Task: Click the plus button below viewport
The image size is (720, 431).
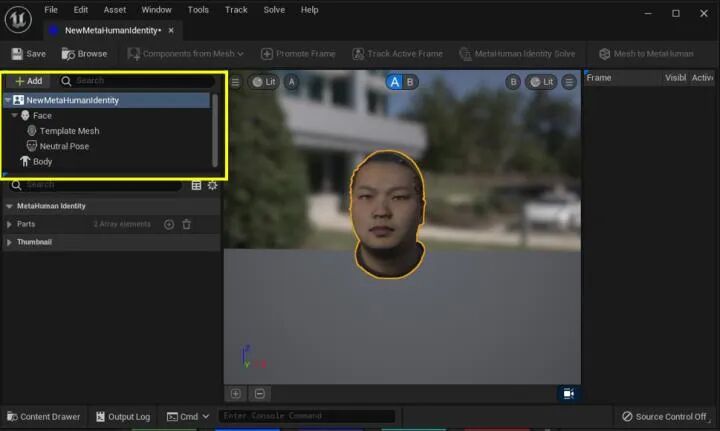Action: point(236,394)
